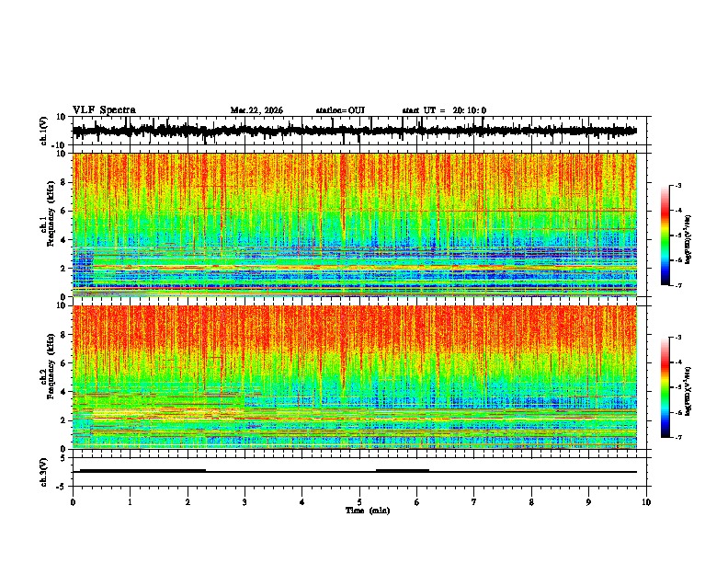
Task: Click the "Time (min)" axis title
Action: pos(368,510)
